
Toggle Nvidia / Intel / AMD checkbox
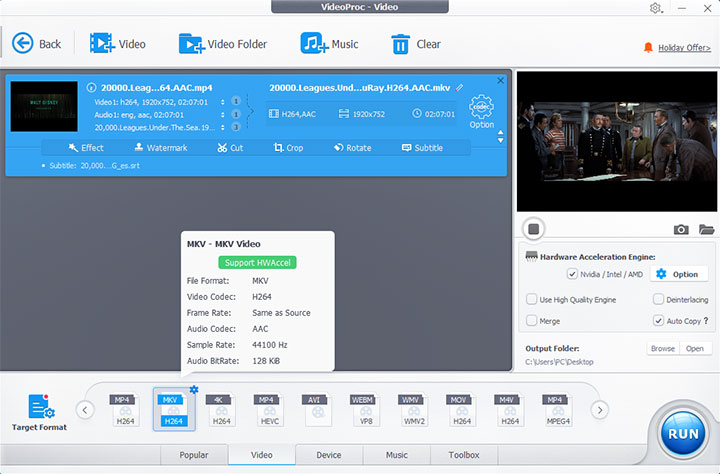(572, 274)
